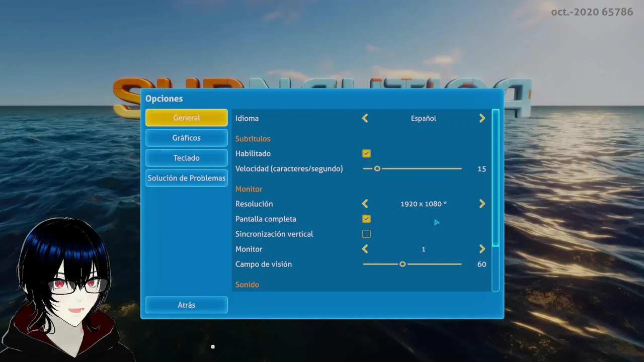Click the Atrás button
The image size is (644, 362).
(x=186, y=305)
